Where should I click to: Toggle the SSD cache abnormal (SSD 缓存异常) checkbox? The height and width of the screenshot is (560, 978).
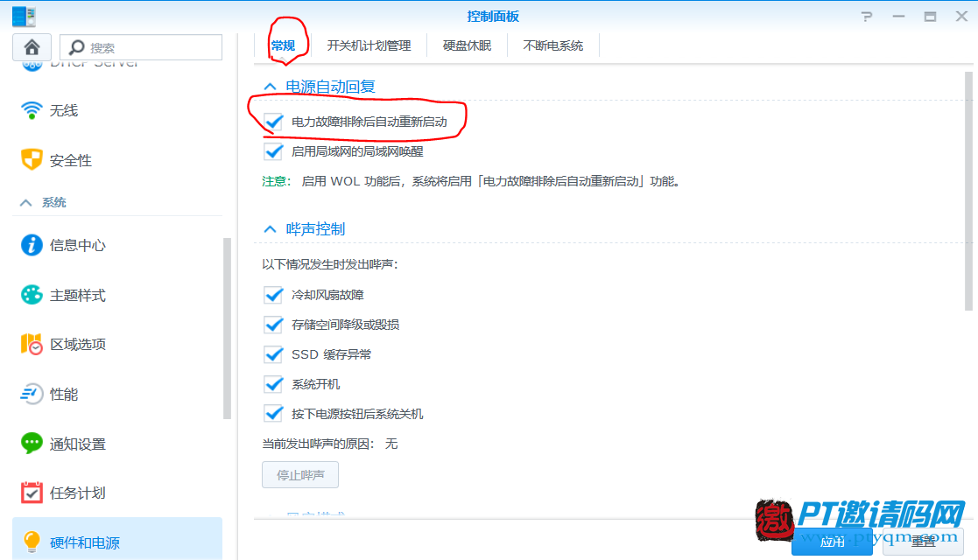[273, 355]
